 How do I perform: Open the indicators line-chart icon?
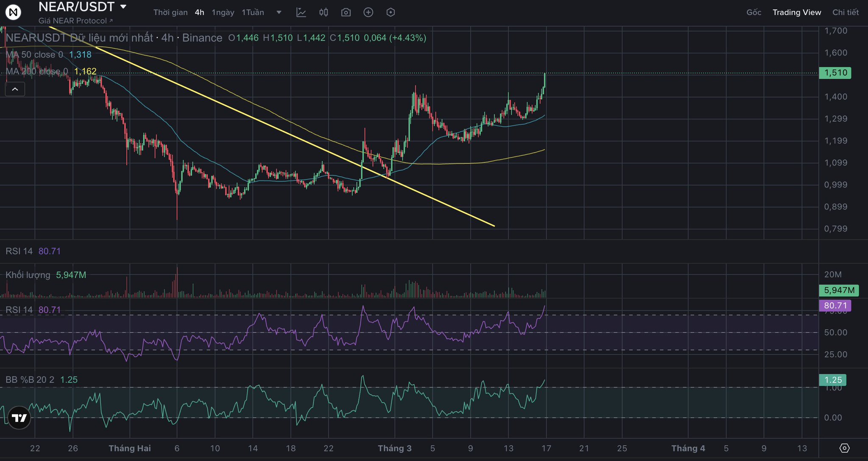tap(301, 12)
